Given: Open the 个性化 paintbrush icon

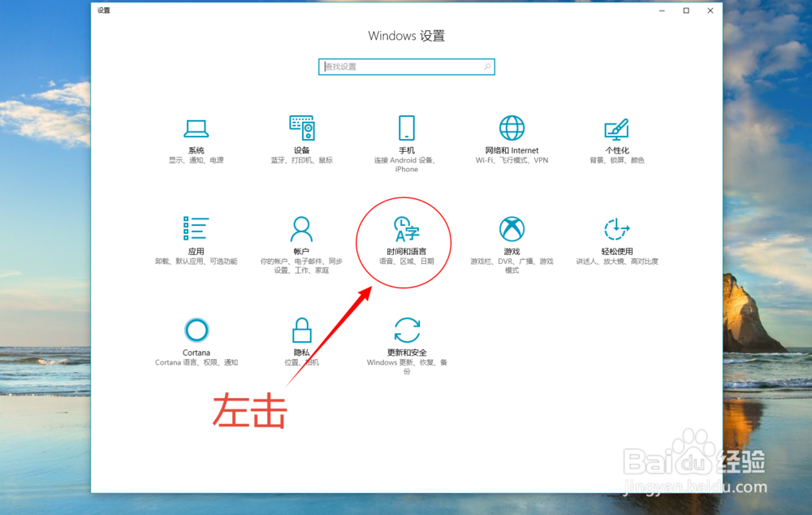Looking at the screenshot, I should (617, 129).
